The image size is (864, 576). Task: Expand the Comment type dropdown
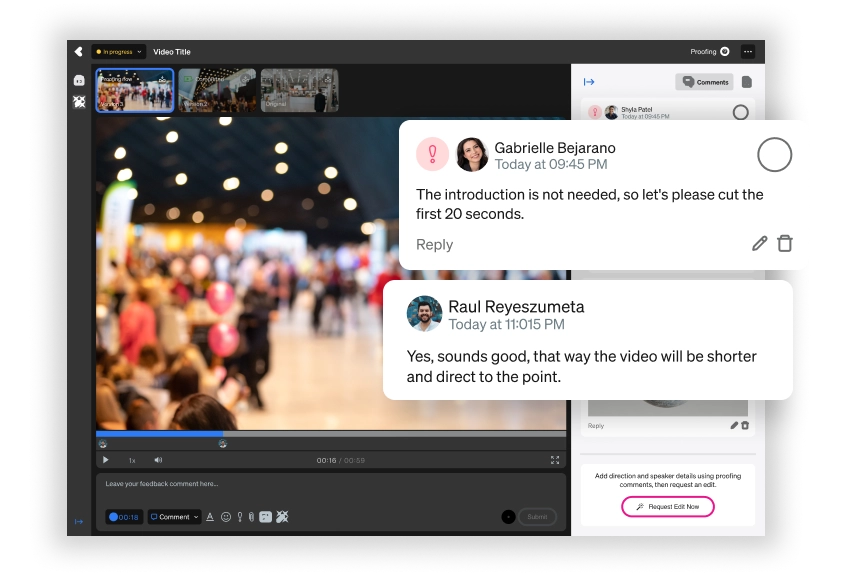click(x=174, y=517)
